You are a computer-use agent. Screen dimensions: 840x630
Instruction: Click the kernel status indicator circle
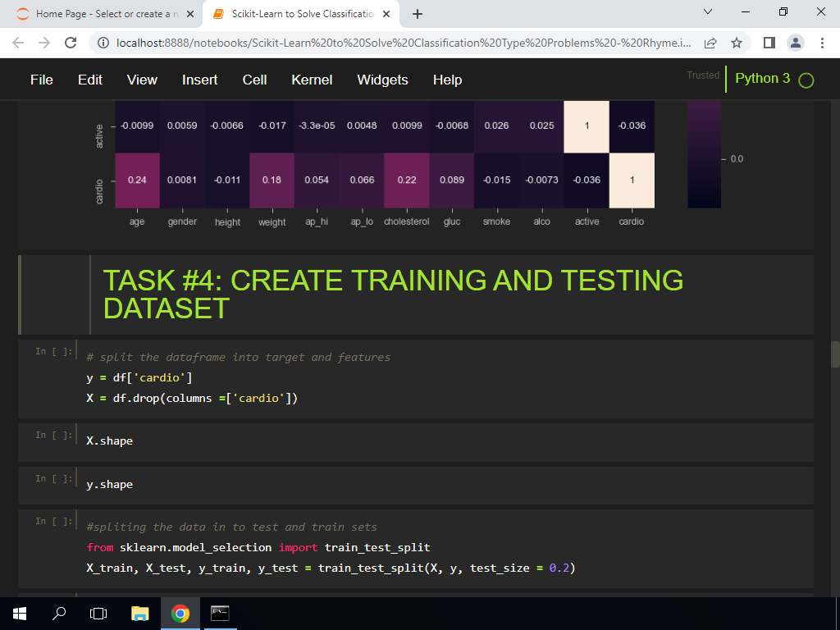click(805, 80)
